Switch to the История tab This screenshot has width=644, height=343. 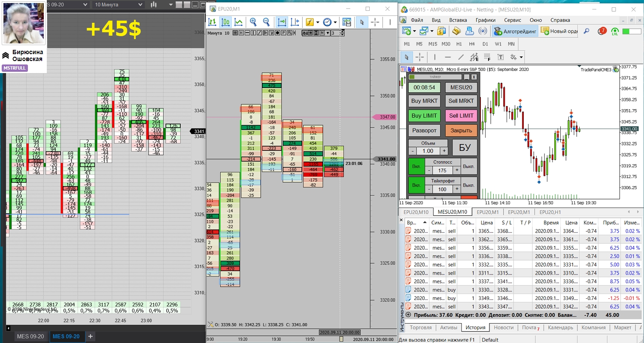[x=475, y=328]
